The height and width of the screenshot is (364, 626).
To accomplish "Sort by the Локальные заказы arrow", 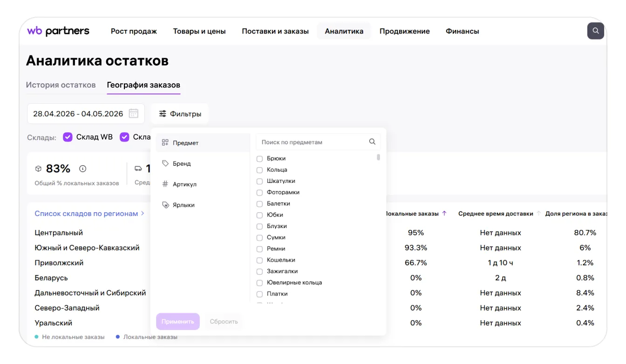I will point(444,214).
